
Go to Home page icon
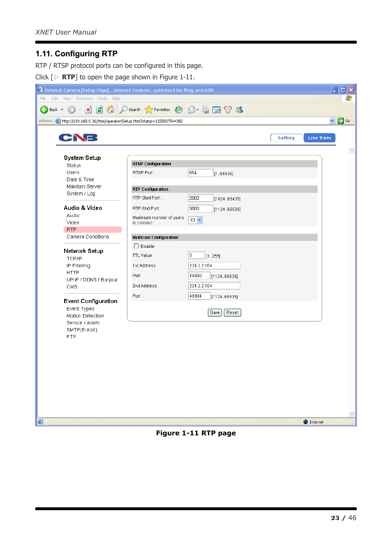111,109
